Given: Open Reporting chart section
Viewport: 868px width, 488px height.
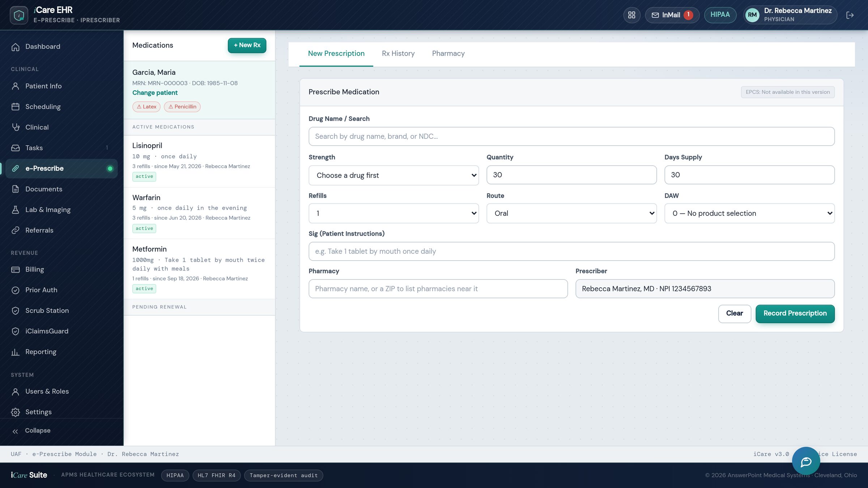Looking at the screenshot, I should (x=61, y=352).
